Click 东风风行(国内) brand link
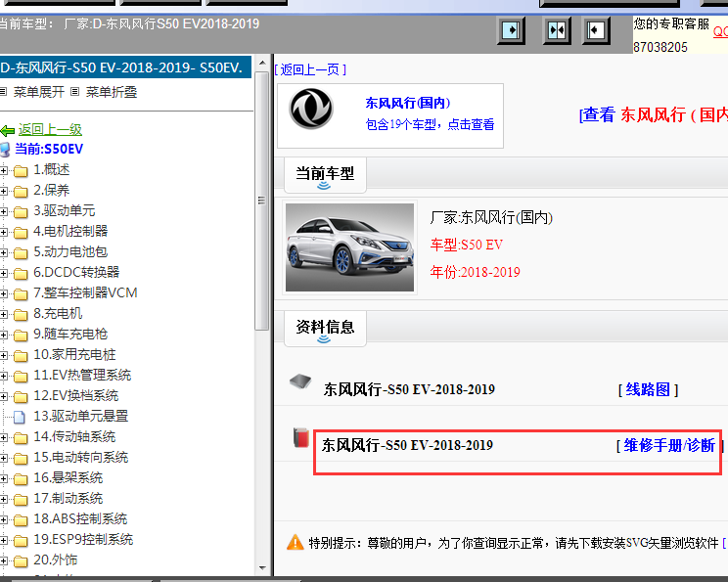This screenshot has height=582, width=728. [408, 103]
